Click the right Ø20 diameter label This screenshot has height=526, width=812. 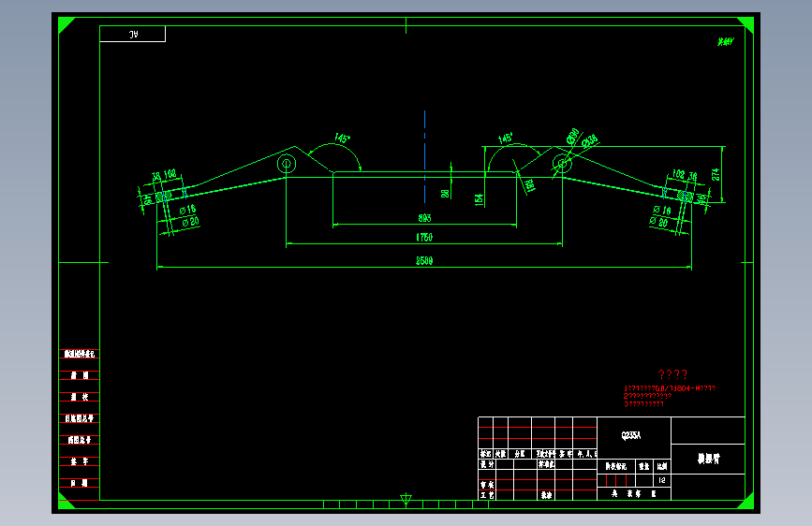coord(658,222)
